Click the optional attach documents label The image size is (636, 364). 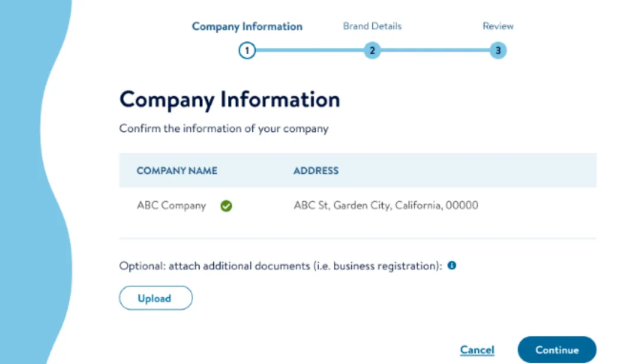pos(281,266)
